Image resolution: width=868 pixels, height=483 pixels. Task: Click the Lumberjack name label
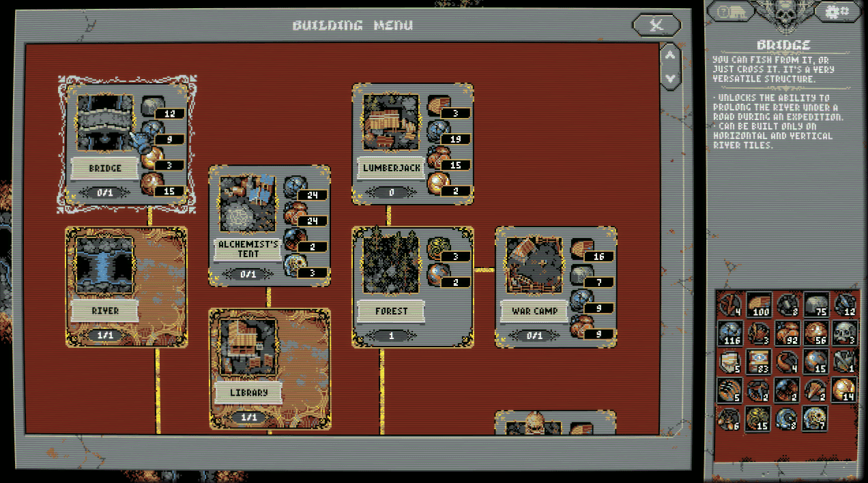click(391, 168)
